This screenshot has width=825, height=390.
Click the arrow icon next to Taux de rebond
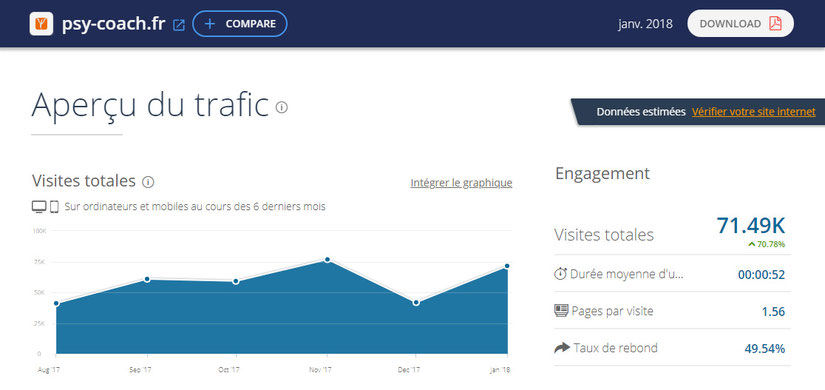(562, 348)
